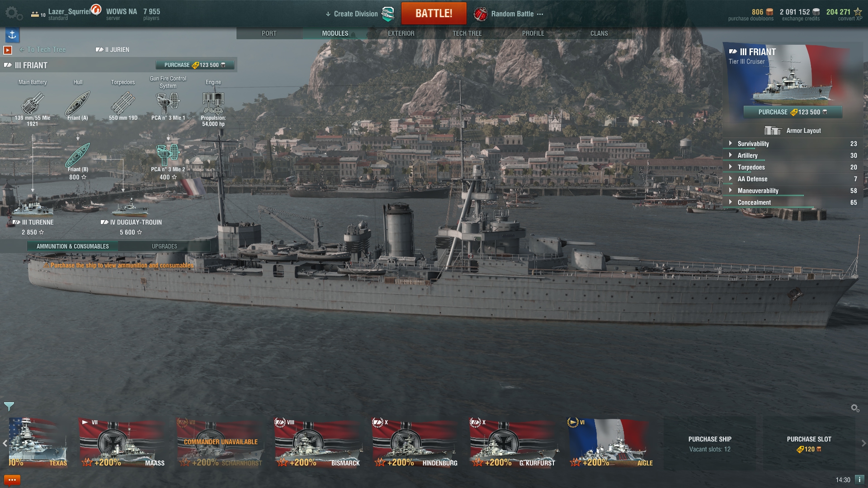Open the ship carousel filter funnel
The width and height of the screenshot is (868, 488).
click(9, 406)
